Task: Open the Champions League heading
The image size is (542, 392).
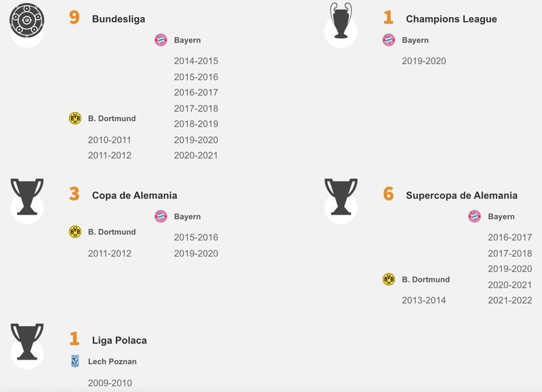Action: click(x=451, y=19)
